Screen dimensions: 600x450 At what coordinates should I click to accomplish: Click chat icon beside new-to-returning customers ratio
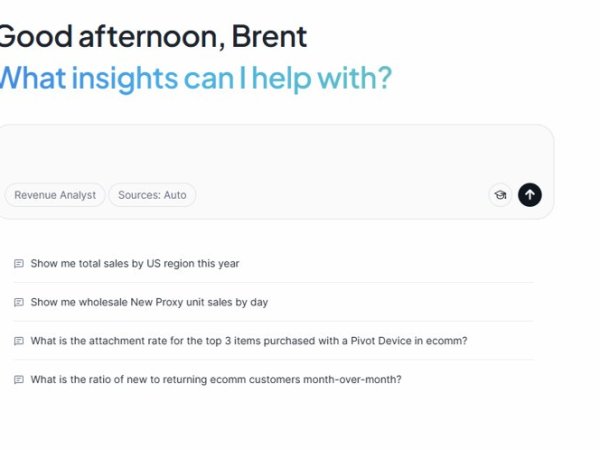(19, 380)
